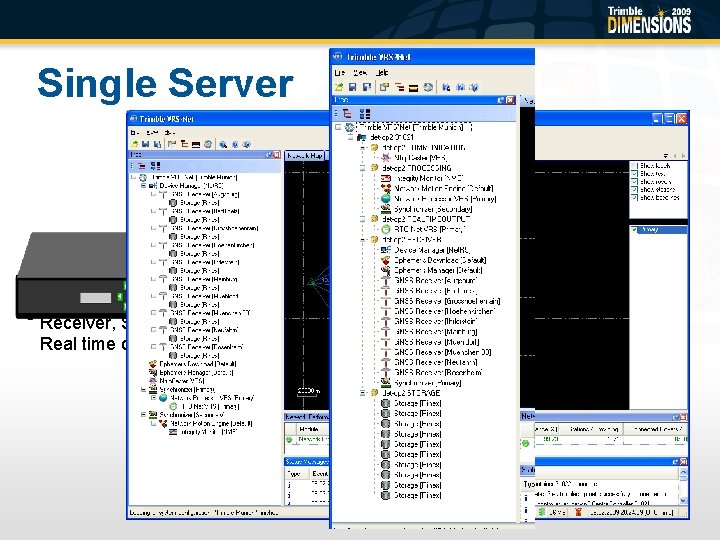720x540 pixels.
Task: Select the detep2 server computer icon in front tree
Action: click(362, 137)
